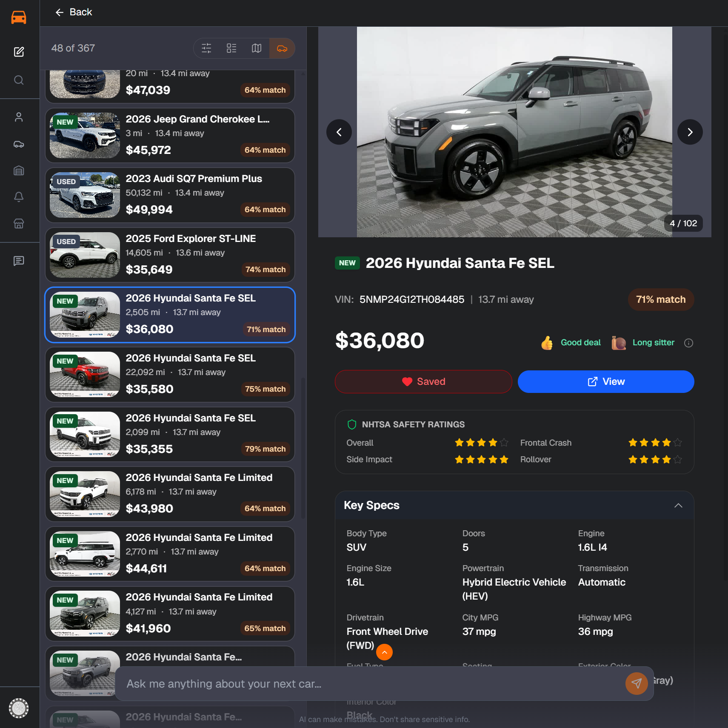This screenshot has width=728, height=728.
Task: Click the VIN 5NMP24G12TH084485 text
Action: tap(411, 300)
